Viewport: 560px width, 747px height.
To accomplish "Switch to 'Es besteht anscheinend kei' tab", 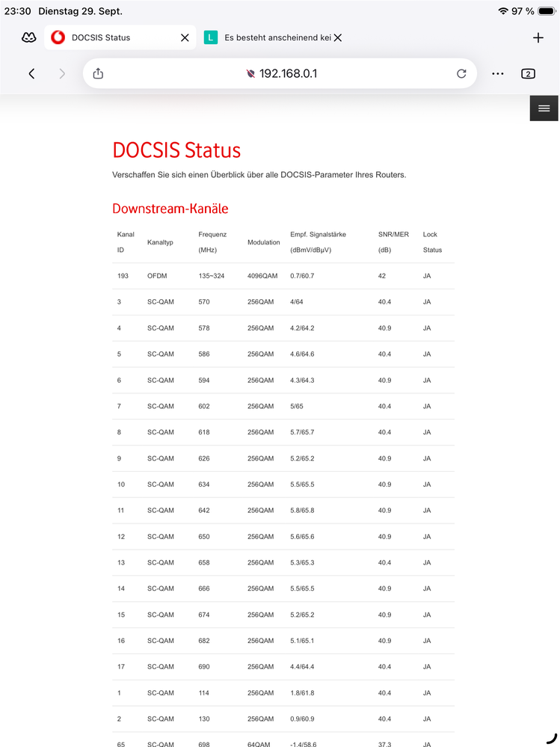I will point(273,37).
